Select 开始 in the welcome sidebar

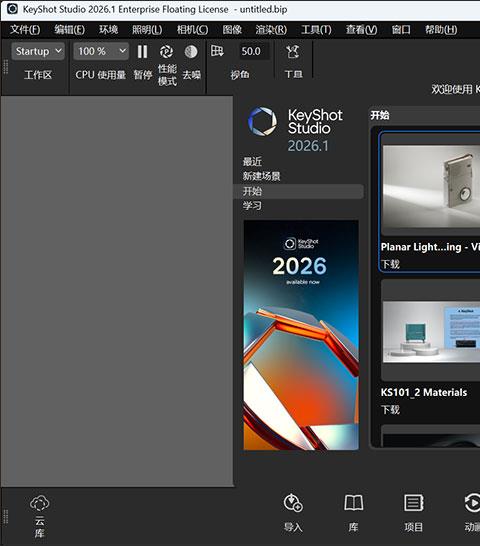299,191
